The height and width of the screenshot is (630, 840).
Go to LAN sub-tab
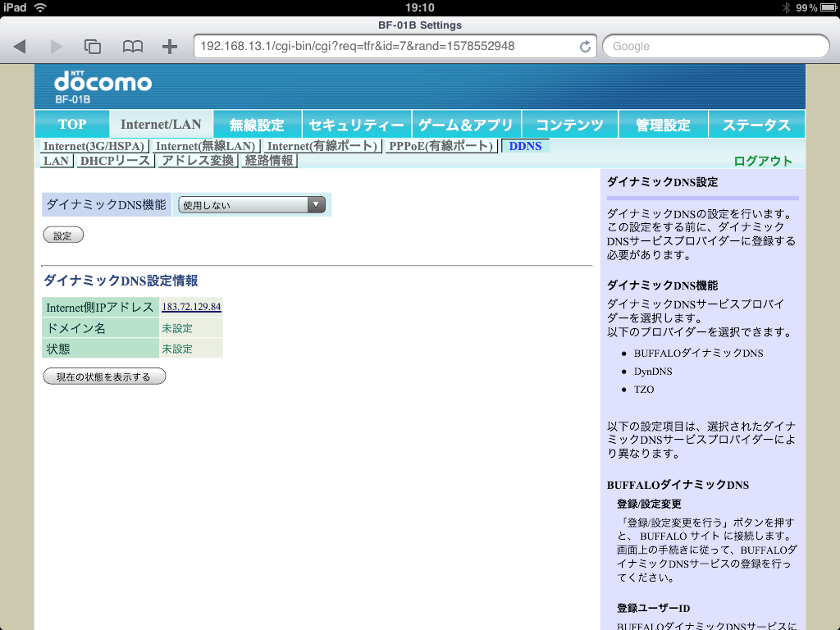pyautogui.click(x=57, y=161)
